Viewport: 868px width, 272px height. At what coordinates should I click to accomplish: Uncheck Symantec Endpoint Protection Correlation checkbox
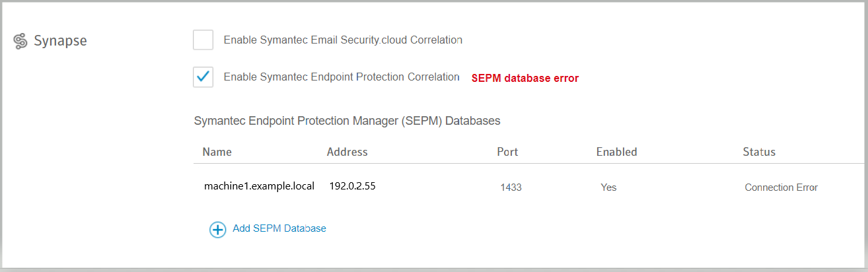(203, 77)
